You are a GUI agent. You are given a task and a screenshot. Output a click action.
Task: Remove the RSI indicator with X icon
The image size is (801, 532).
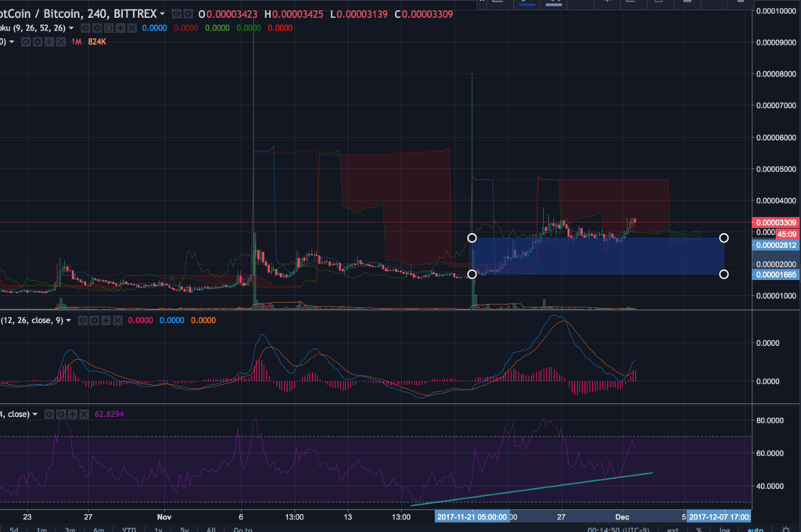click(84, 414)
